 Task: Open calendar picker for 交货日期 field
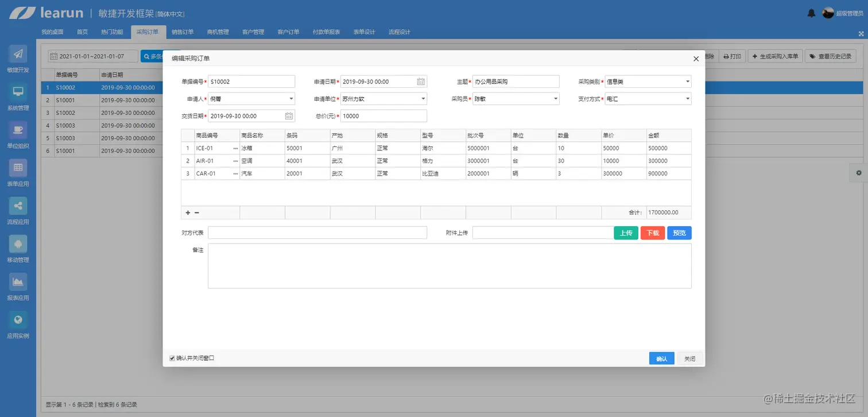point(289,116)
